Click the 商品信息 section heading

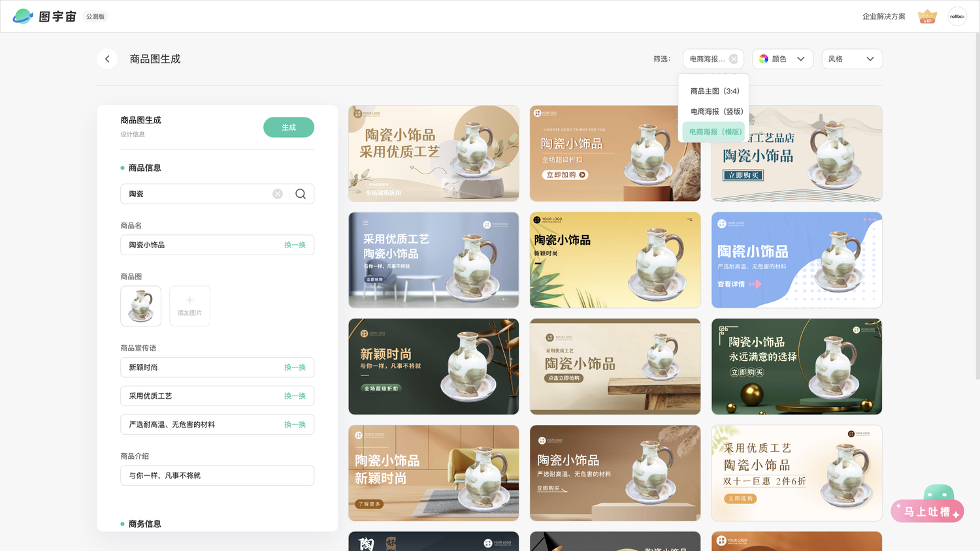click(144, 168)
